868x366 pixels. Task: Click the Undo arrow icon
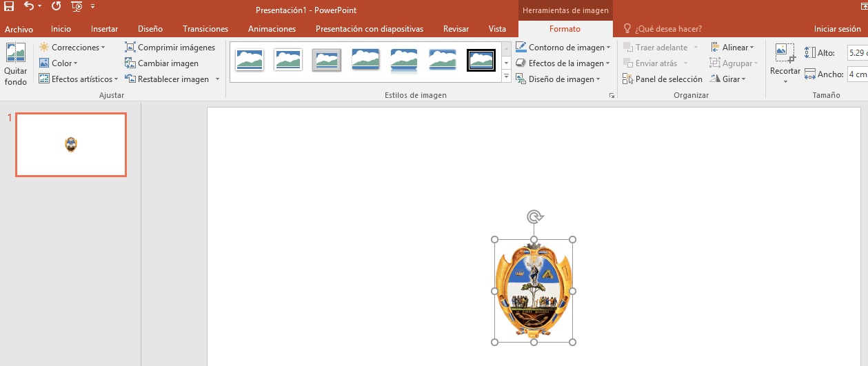(x=29, y=6)
